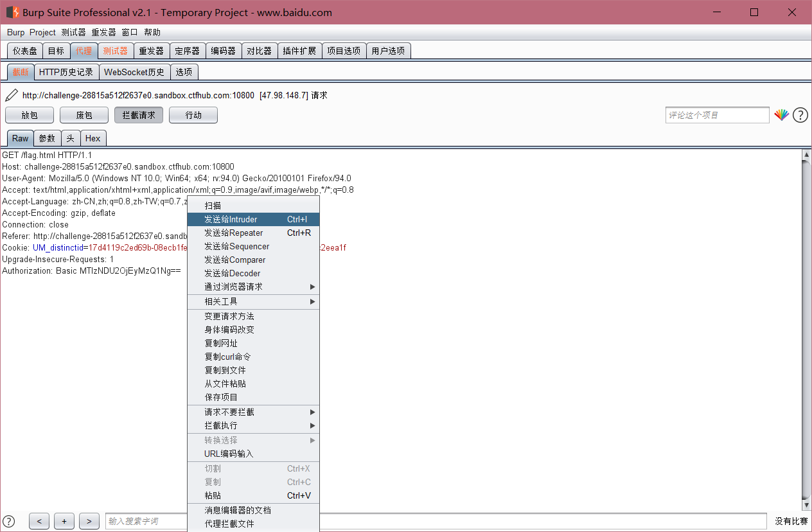Click the next search match arrow button
Image resolution: width=812 pixels, height=532 pixels.
(x=89, y=520)
